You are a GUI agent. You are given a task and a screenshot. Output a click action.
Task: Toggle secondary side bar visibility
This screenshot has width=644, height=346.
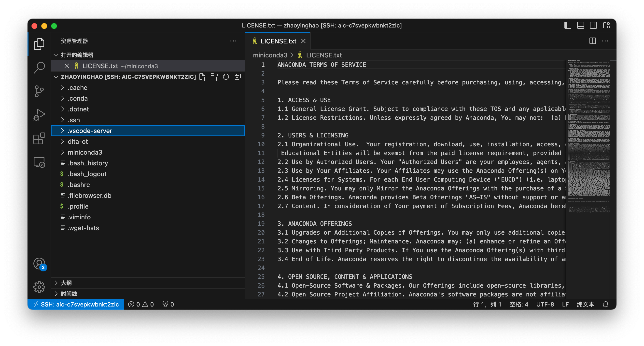(593, 26)
